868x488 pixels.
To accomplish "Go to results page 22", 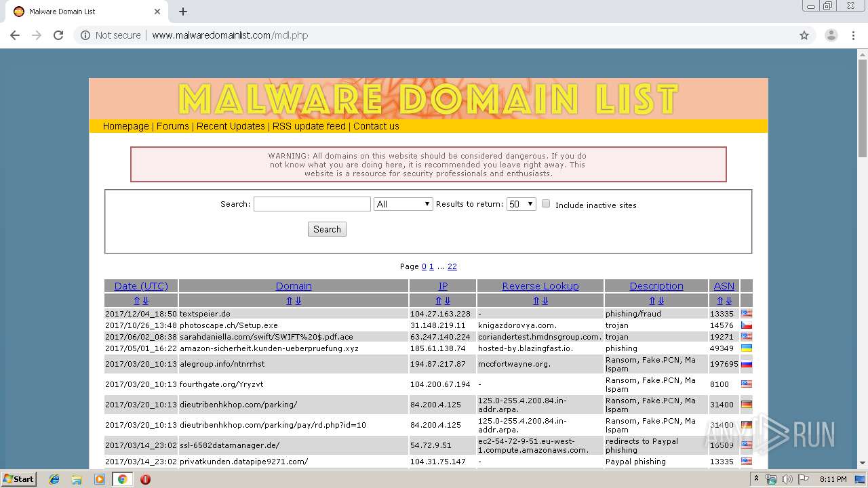I will pos(452,266).
